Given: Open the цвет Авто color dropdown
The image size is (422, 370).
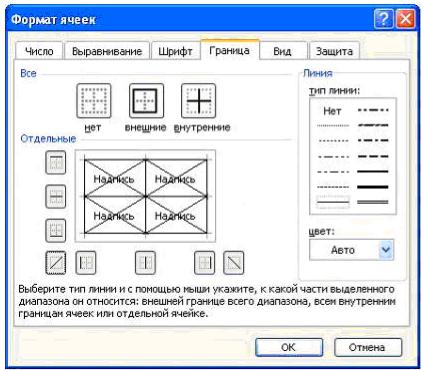Looking at the screenshot, I should click(351, 250).
